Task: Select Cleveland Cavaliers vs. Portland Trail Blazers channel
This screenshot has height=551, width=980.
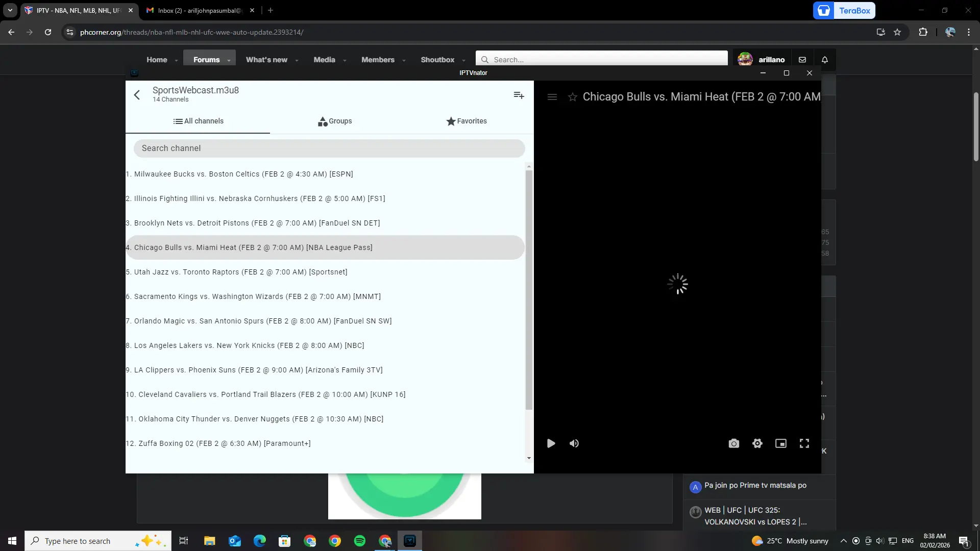Action: tap(325, 394)
